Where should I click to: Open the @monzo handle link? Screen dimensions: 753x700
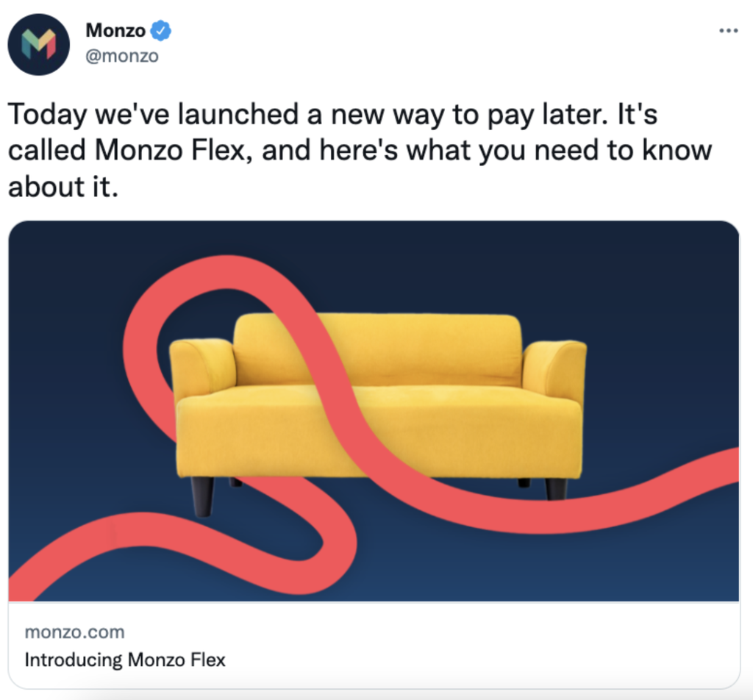click(122, 56)
